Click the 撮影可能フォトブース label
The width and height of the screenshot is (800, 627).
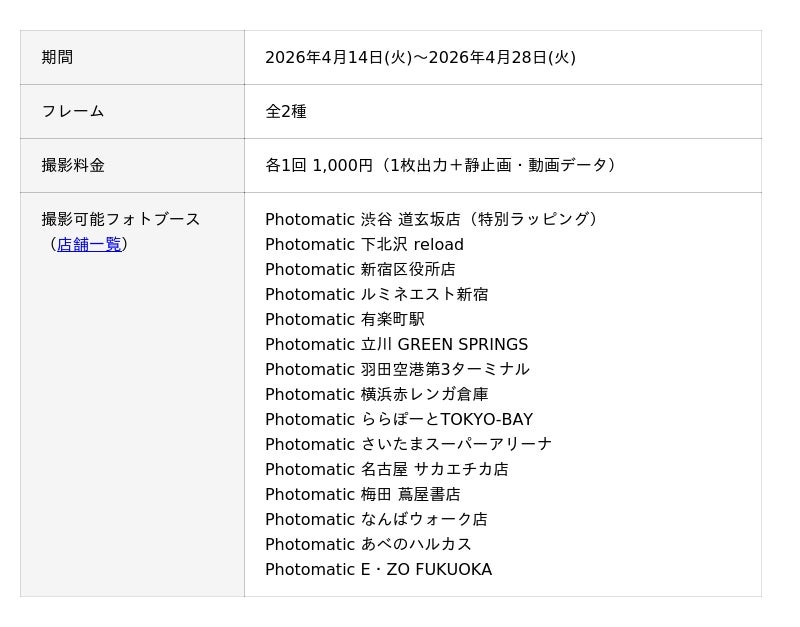click(x=121, y=219)
